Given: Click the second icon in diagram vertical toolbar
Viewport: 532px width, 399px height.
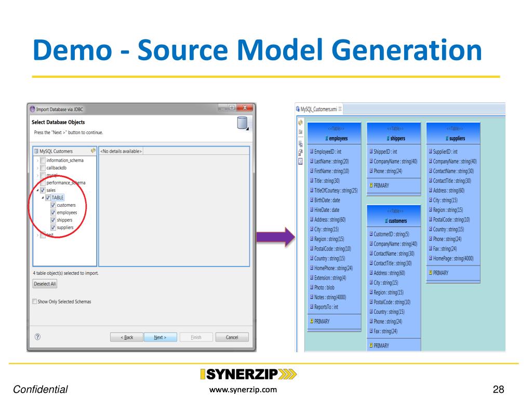Looking at the screenshot, I should coord(300,132).
